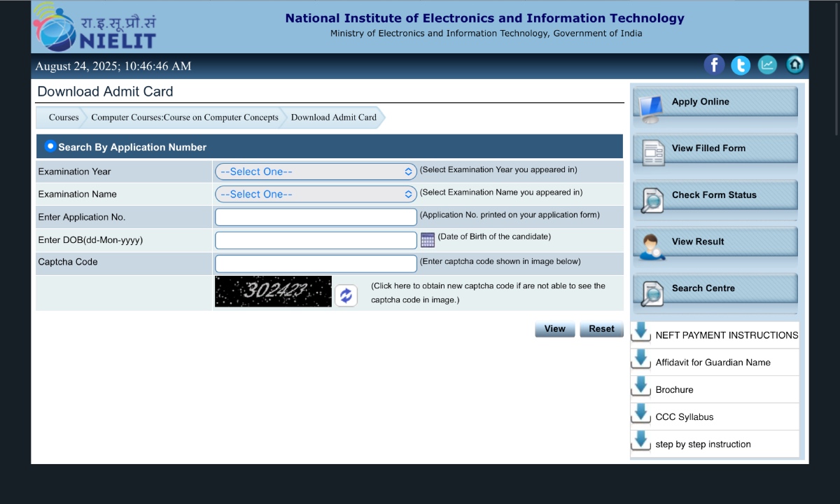The height and width of the screenshot is (504, 840).
Task: Select Search By Application Number radio button
Action: pyautogui.click(x=50, y=146)
